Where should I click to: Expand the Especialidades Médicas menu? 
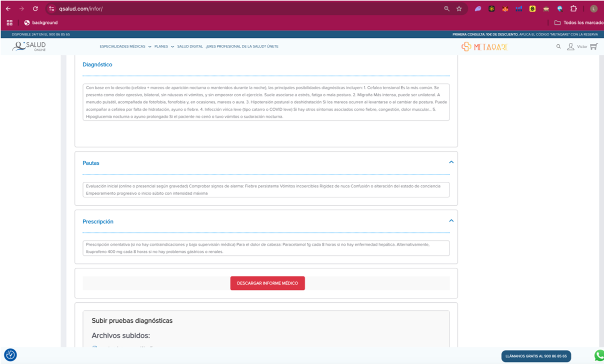click(x=125, y=46)
